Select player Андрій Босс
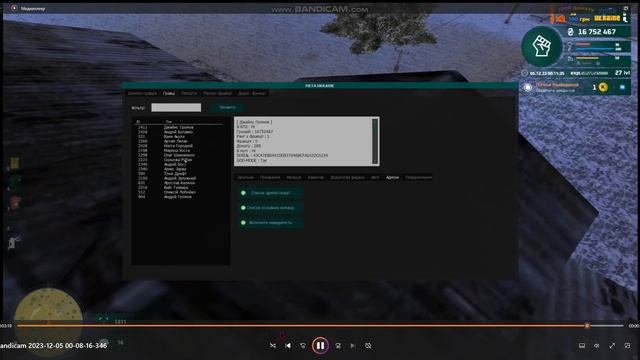The image size is (640, 360). click(178, 164)
